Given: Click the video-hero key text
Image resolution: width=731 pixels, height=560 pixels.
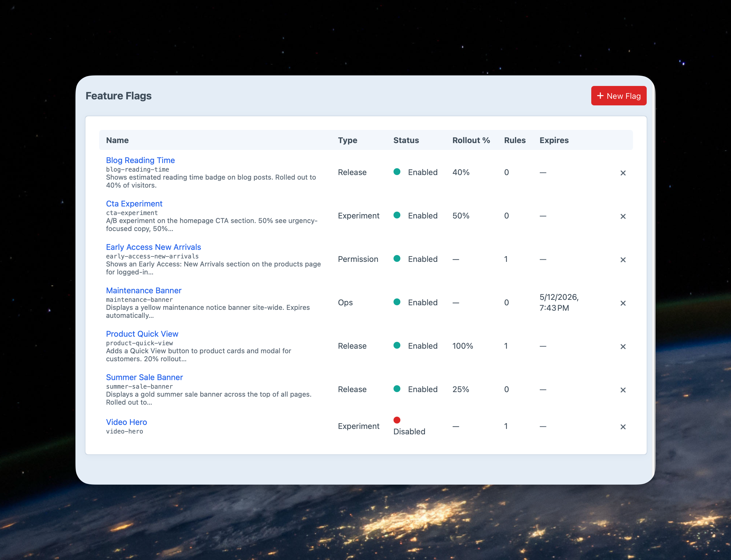Looking at the screenshot, I should point(124,431).
